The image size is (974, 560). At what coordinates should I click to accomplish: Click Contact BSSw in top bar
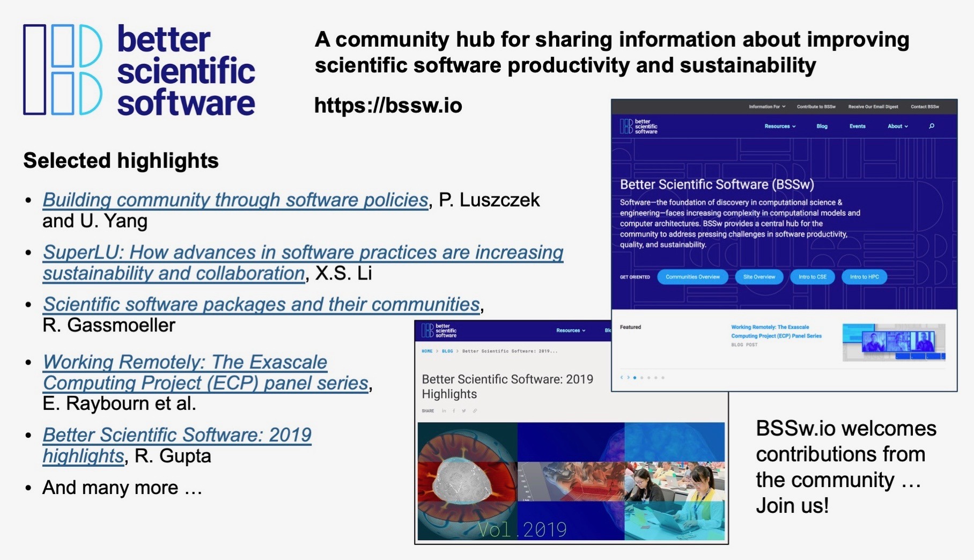coord(925,107)
